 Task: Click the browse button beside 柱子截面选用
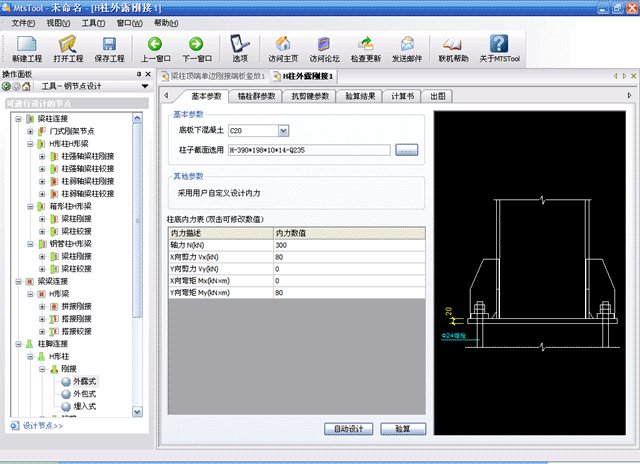click(407, 150)
